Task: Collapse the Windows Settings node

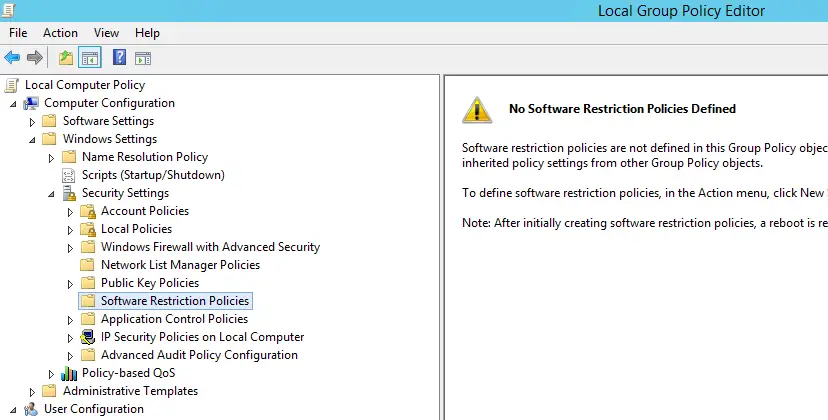Action: 32,140
